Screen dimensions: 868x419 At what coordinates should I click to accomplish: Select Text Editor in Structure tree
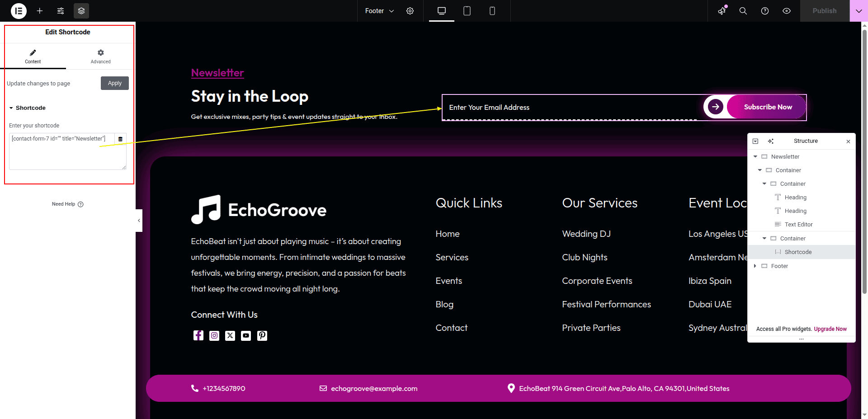tap(798, 225)
